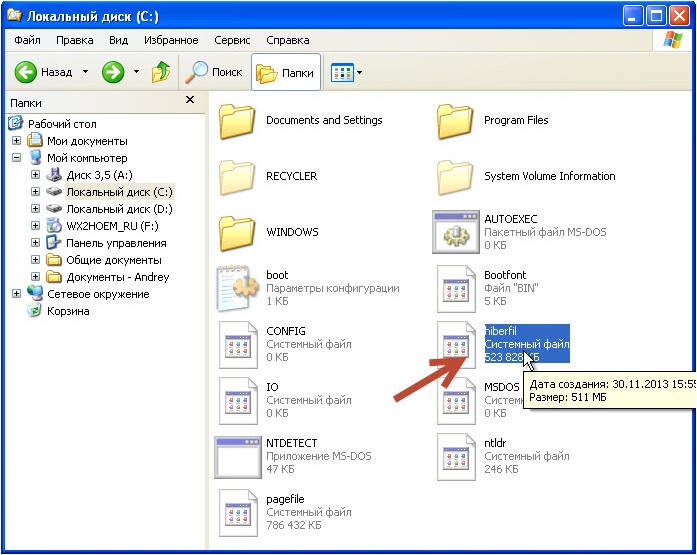This screenshot has width=697, height=555.
Task: Select Bootfont BIN file icon
Action: 456,289
